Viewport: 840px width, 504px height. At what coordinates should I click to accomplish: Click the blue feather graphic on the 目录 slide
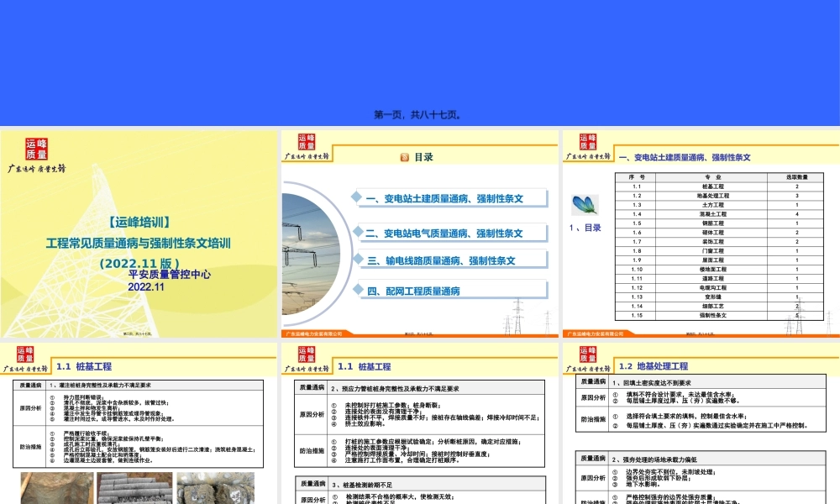coord(584,203)
